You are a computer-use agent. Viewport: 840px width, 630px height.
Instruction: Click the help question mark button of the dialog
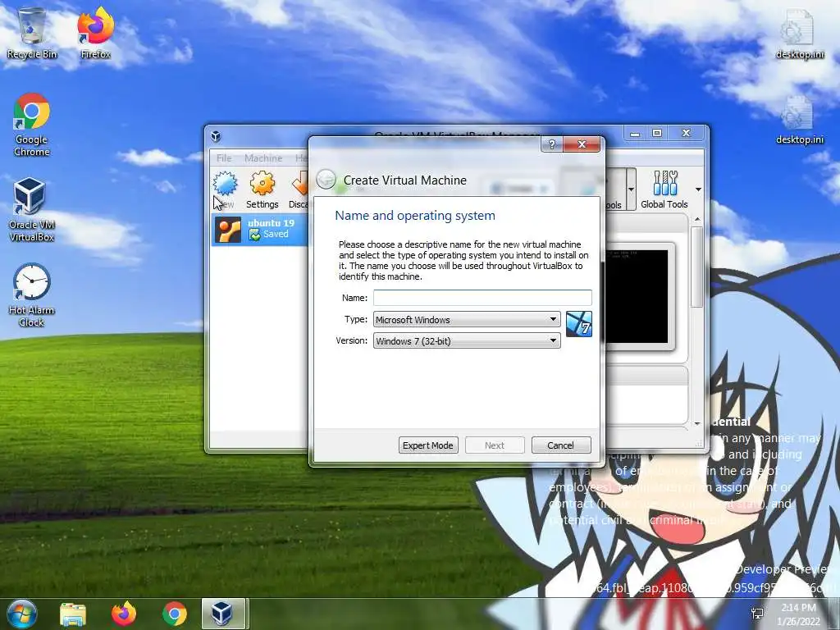(552, 144)
